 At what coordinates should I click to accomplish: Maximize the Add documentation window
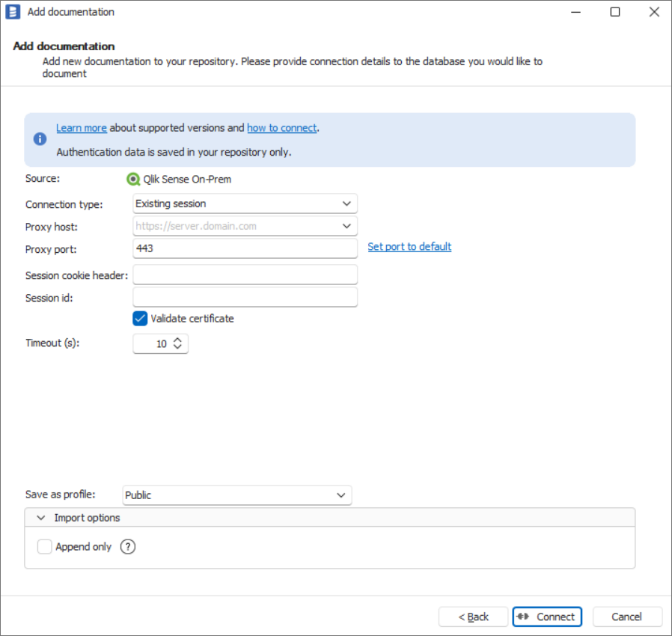tap(614, 12)
